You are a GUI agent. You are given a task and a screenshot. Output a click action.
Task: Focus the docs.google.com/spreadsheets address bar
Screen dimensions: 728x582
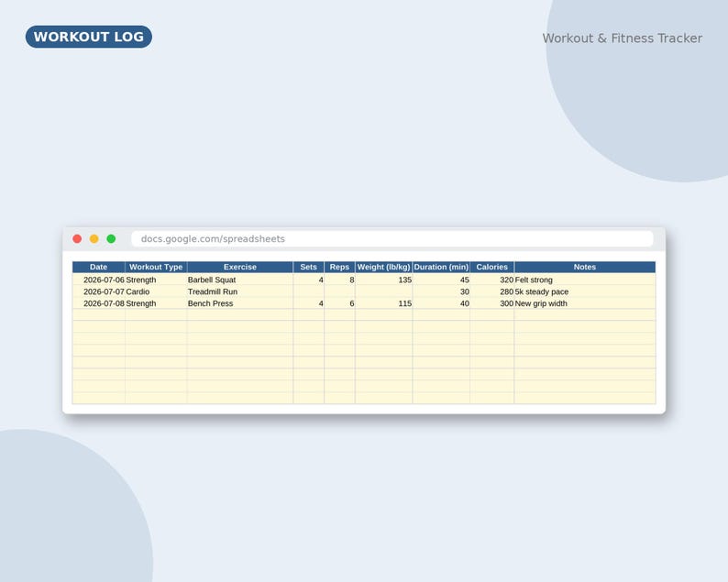pyautogui.click(x=392, y=238)
